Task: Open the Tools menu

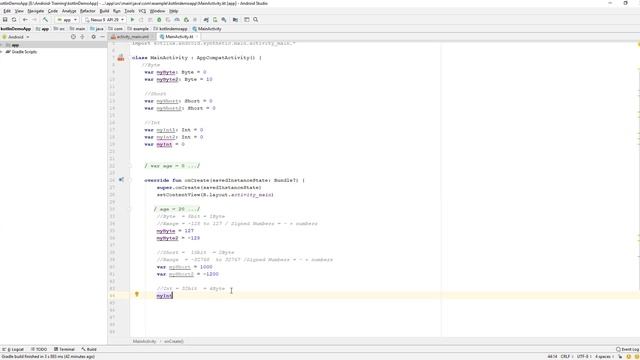Action: (x=129, y=11)
